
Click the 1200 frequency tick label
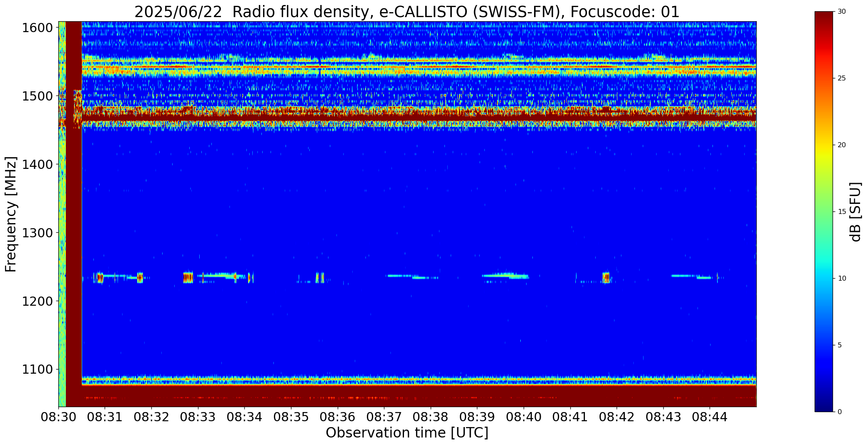(38, 301)
